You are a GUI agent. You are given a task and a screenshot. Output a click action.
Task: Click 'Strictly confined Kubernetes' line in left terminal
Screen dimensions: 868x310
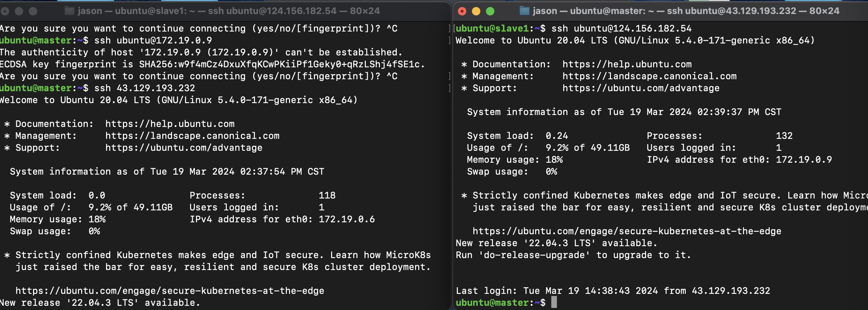pos(218,255)
